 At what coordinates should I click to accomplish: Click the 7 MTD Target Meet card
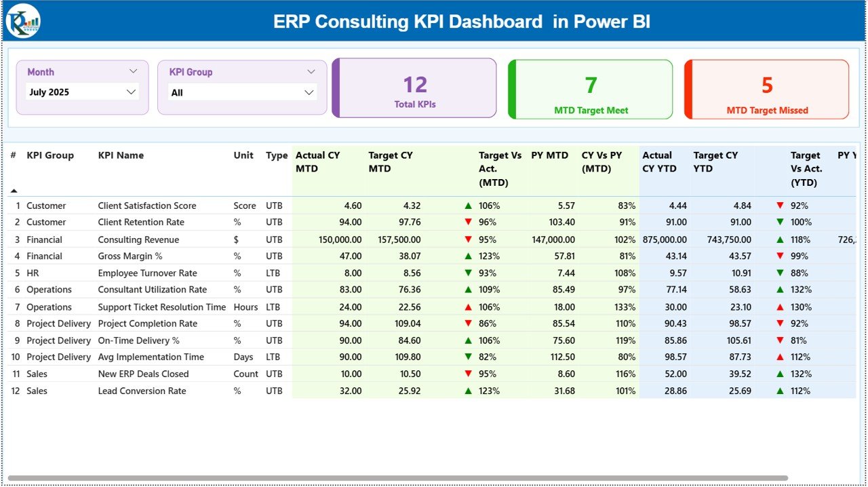coord(590,89)
